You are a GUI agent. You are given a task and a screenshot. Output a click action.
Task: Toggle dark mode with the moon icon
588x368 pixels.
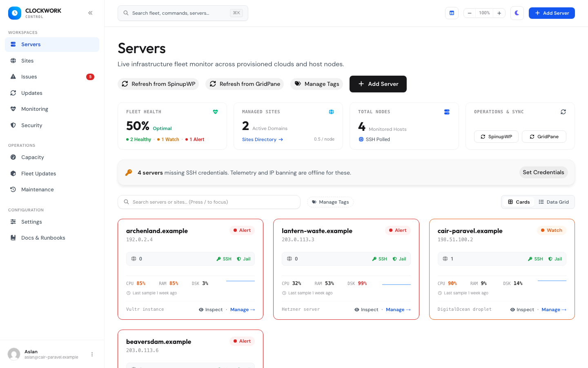517,13
